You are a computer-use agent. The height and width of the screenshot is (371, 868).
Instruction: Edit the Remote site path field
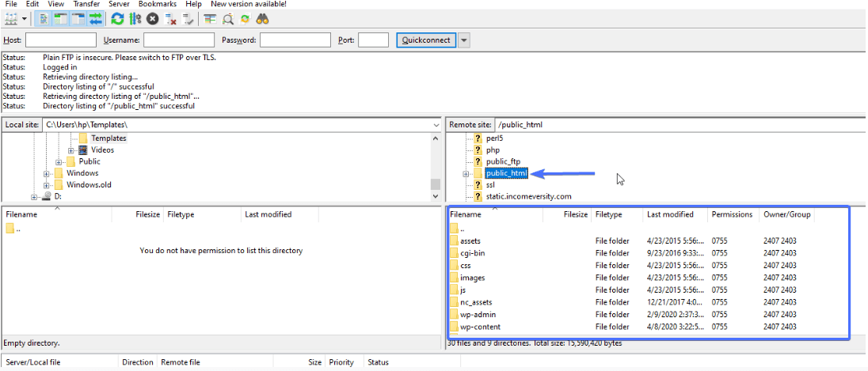(680, 125)
